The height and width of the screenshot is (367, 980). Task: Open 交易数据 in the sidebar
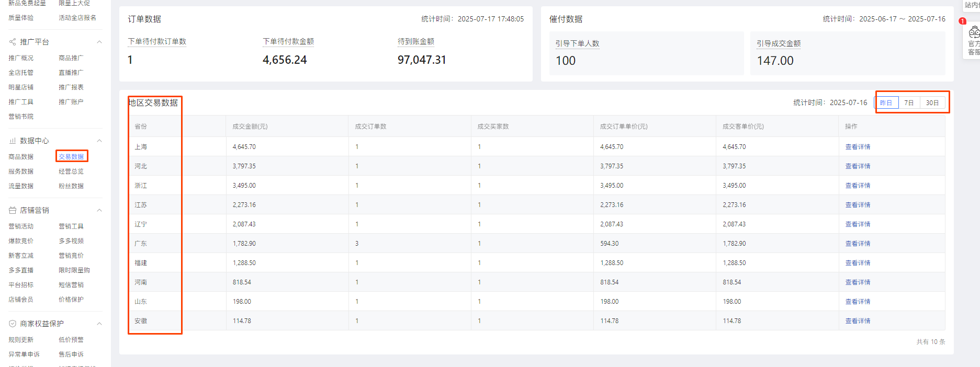point(71,156)
